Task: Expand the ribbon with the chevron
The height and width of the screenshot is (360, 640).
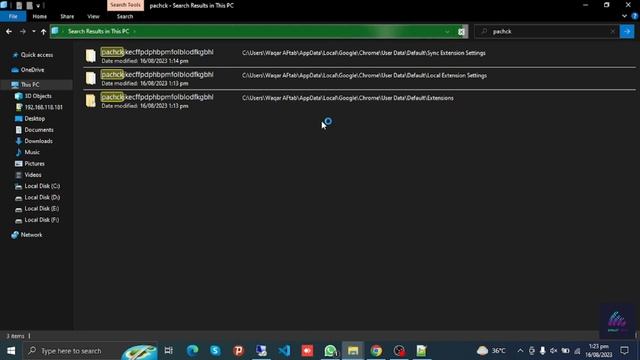Action: tap(624, 16)
